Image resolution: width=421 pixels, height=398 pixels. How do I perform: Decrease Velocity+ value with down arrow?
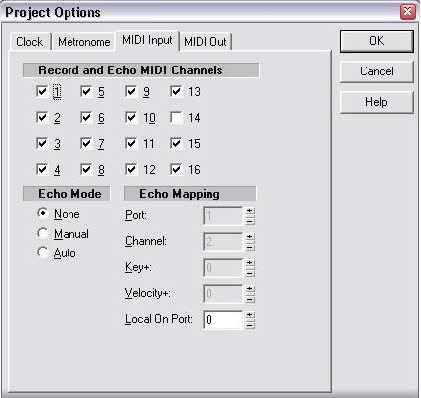coord(250,299)
